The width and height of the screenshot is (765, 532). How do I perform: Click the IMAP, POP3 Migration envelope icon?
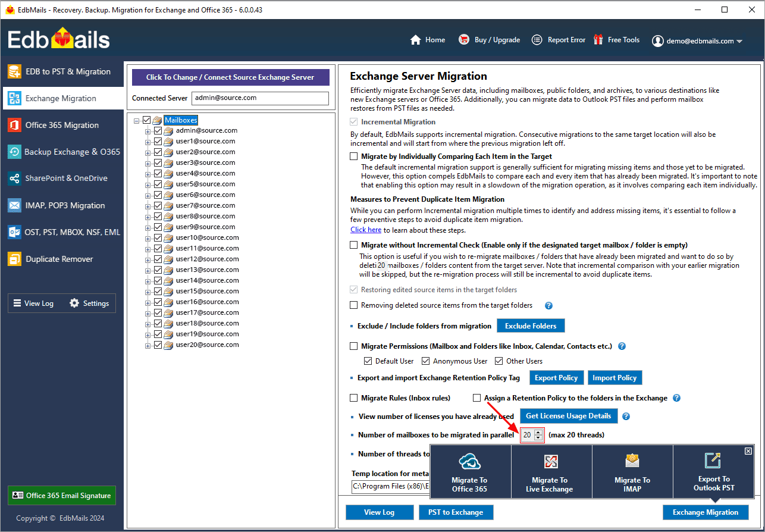click(14, 205)
